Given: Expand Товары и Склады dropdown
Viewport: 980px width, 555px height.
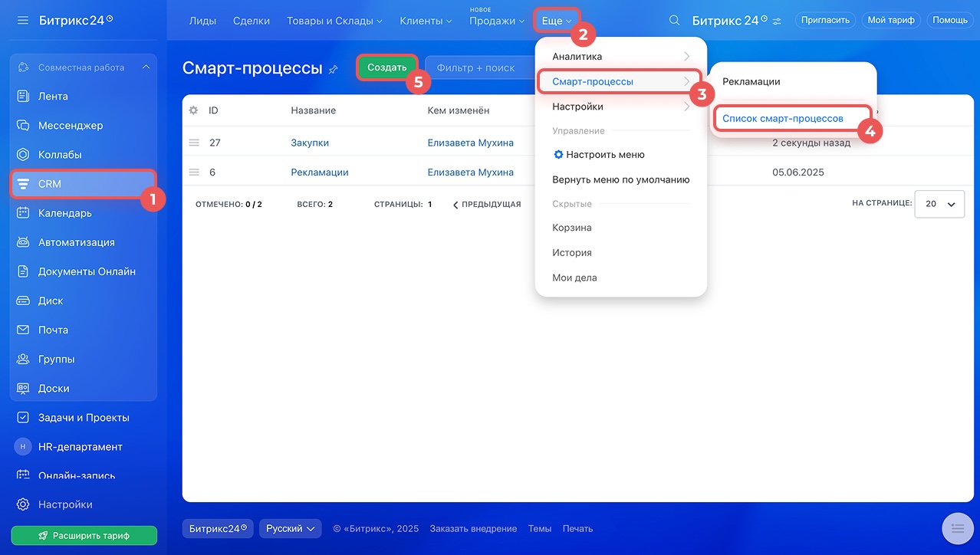Looking at the screenshot, I should coord(334,21).
